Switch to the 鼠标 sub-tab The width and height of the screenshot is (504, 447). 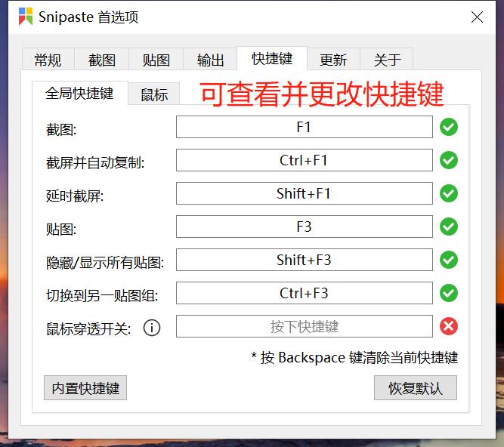click(154, 94)
